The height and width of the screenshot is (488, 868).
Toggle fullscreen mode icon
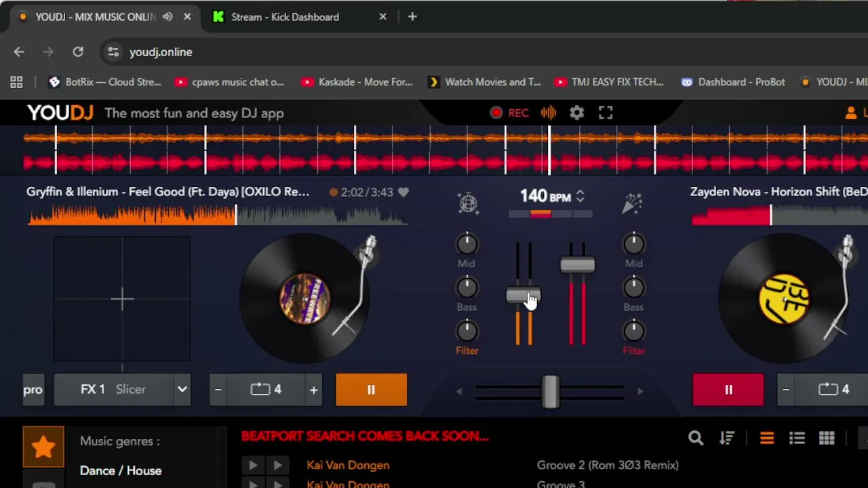[606, 113]
